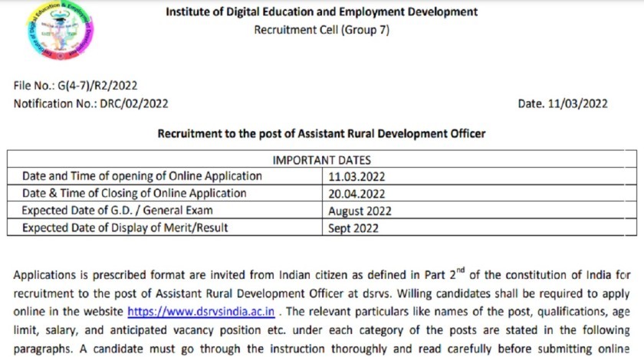Click the IMPORTANT DATES table header
The width and height of the screenshot is (644, 357).
322,160
